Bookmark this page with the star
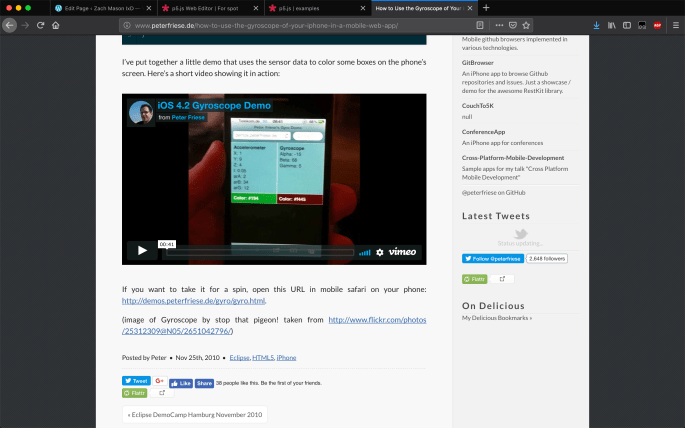Viewport: 685px width, 428px height. click(x=526, y=25)
